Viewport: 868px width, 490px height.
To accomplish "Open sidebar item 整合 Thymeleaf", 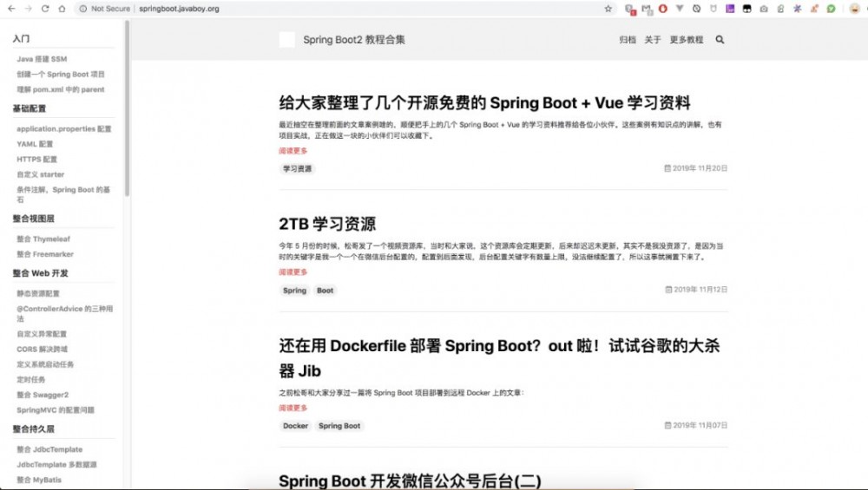I will (43, 238).
